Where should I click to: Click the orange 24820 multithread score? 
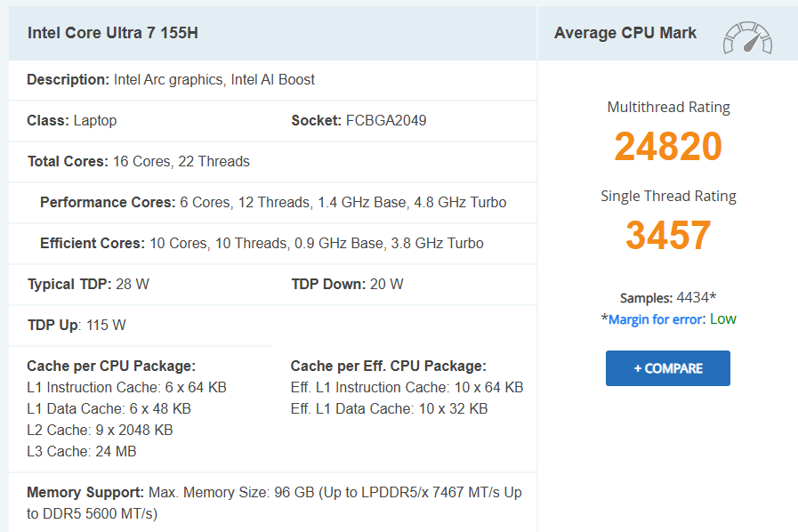point(668,146)
